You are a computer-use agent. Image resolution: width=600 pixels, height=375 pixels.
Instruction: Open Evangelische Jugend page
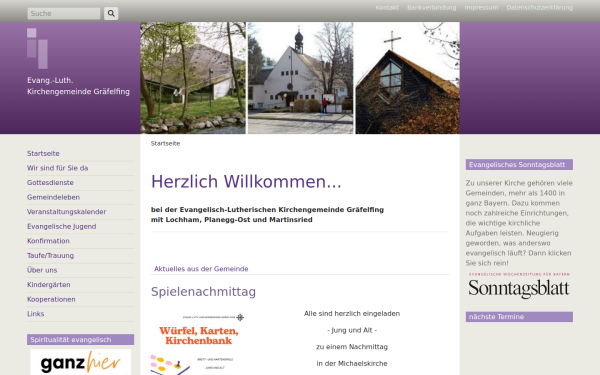click(x=62, y=226)
